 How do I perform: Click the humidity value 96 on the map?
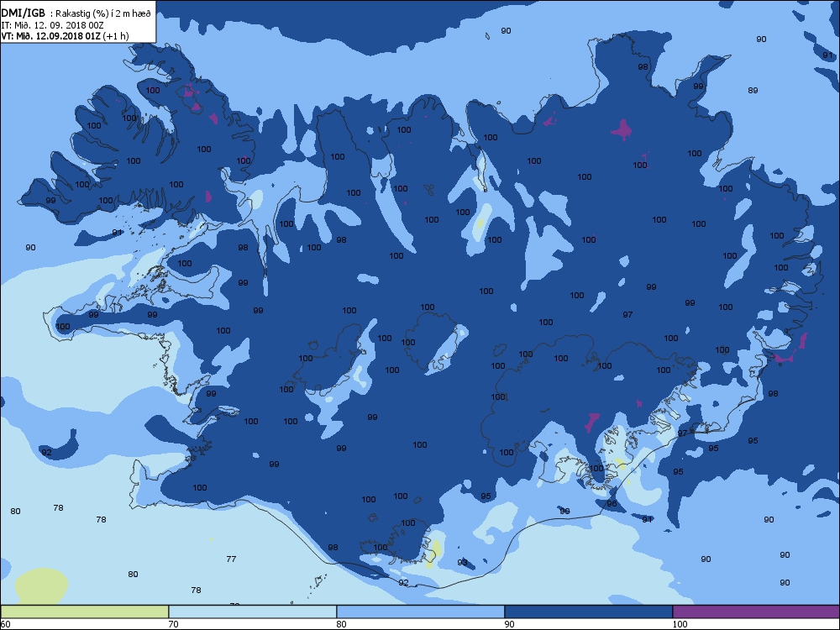coord(612,503)
